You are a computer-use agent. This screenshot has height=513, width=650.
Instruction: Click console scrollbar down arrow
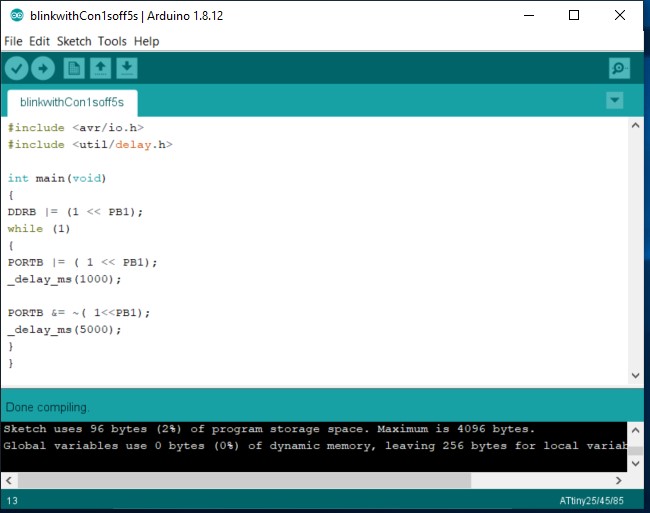click(635, 464)
